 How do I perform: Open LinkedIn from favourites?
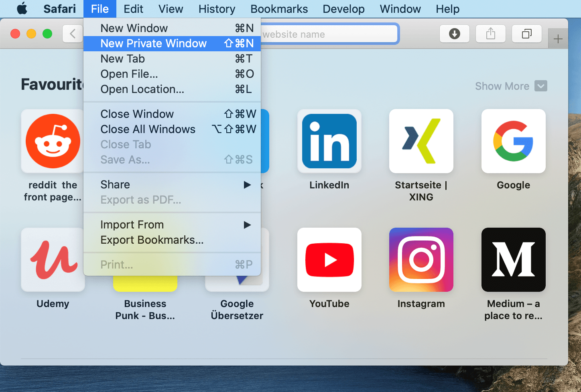(329, 141)
